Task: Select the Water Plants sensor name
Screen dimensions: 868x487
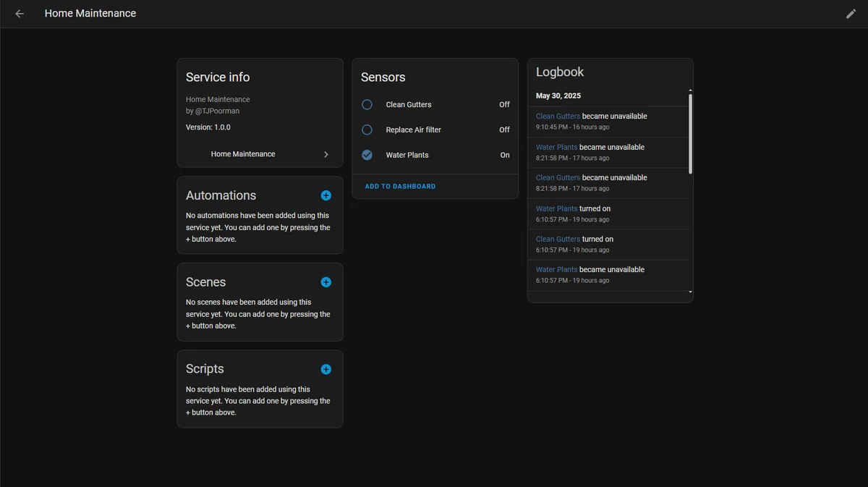Action: click(x=407, y=155)
